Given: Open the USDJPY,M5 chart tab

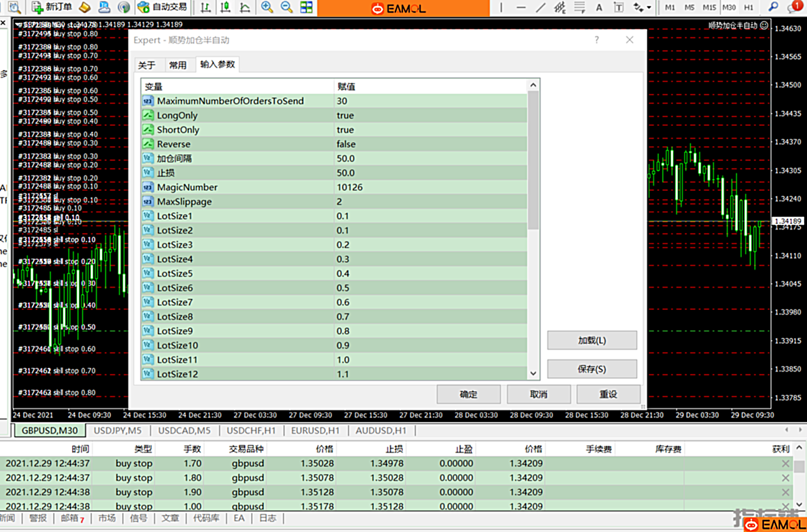Looking at the screenshot, I should point(117,430).
